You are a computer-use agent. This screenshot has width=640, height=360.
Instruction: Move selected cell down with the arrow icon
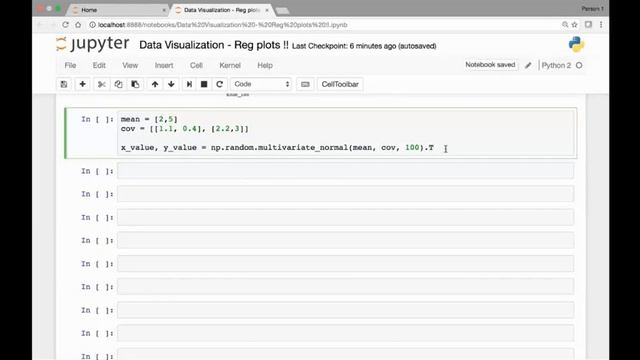(171, 84)
